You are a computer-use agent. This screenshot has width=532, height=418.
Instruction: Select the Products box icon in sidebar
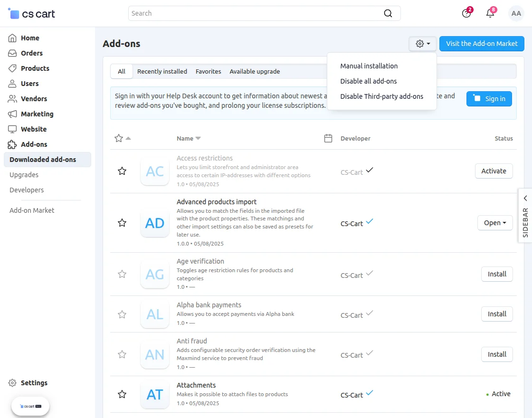tap(13, 68)
